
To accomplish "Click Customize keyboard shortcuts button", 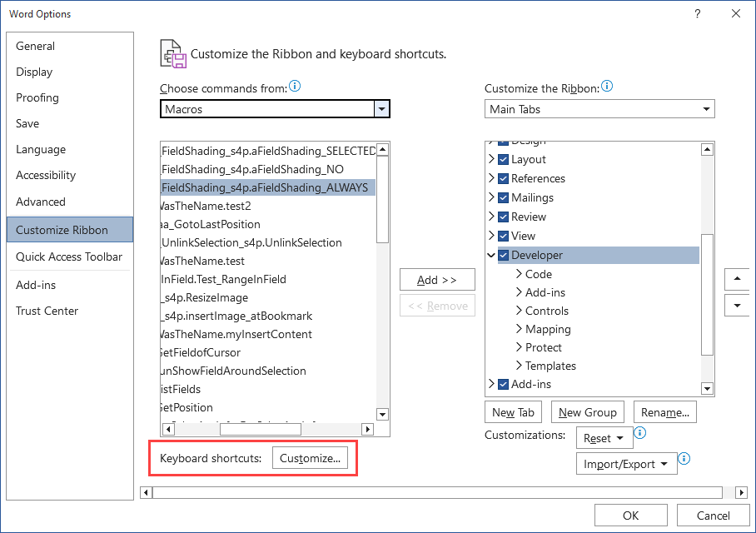I will pos(310,458).
